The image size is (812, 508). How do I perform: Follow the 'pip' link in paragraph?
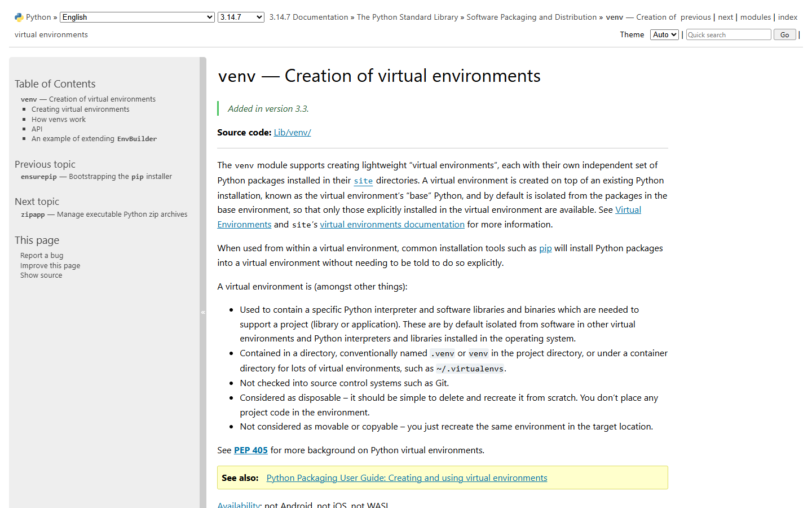[545, 248]
